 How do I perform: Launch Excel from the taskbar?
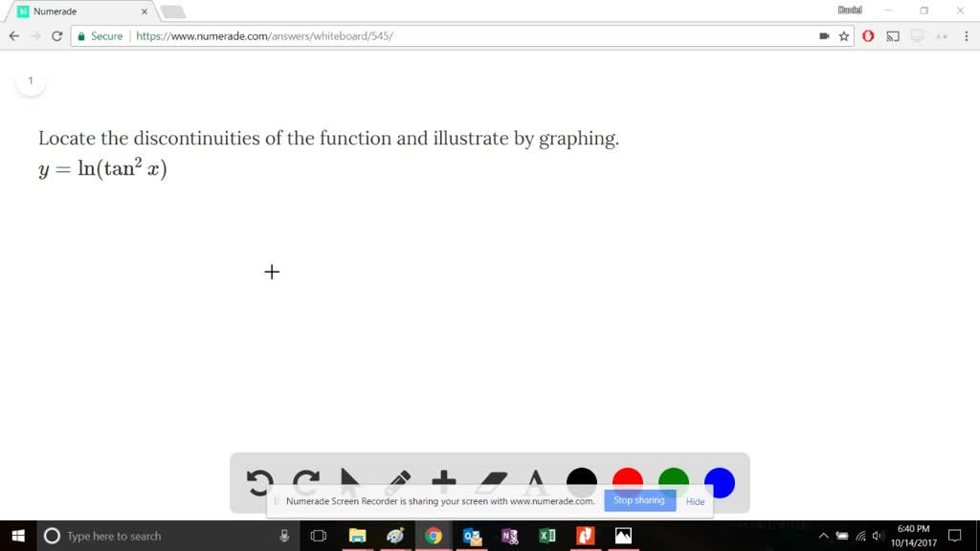coord(547,536)
